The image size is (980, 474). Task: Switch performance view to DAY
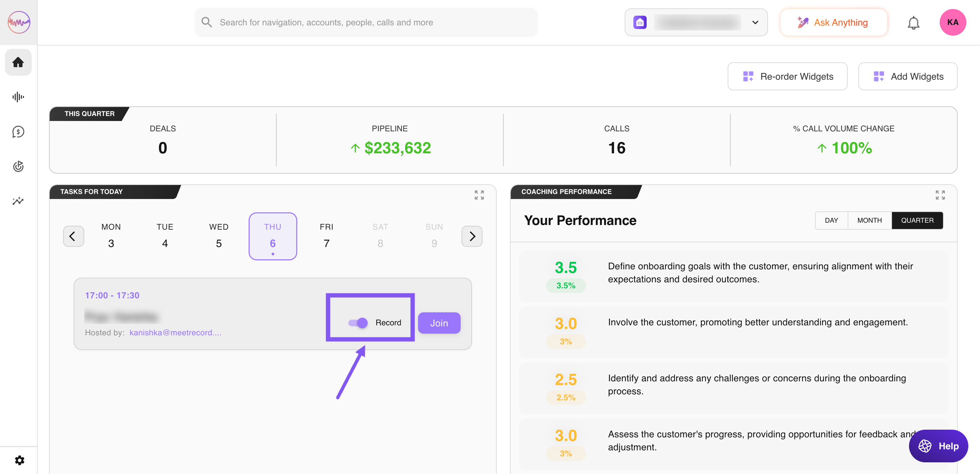tap(831, 220)
